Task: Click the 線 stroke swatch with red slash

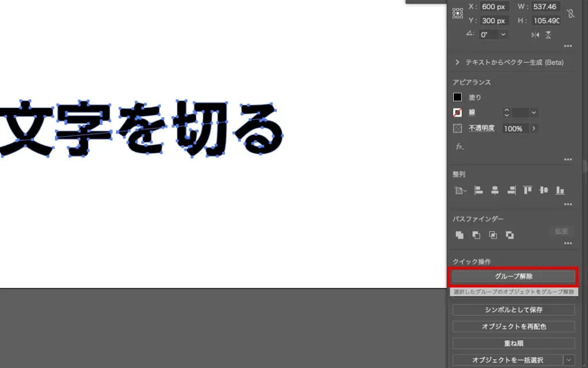Action: pos(457,113)
